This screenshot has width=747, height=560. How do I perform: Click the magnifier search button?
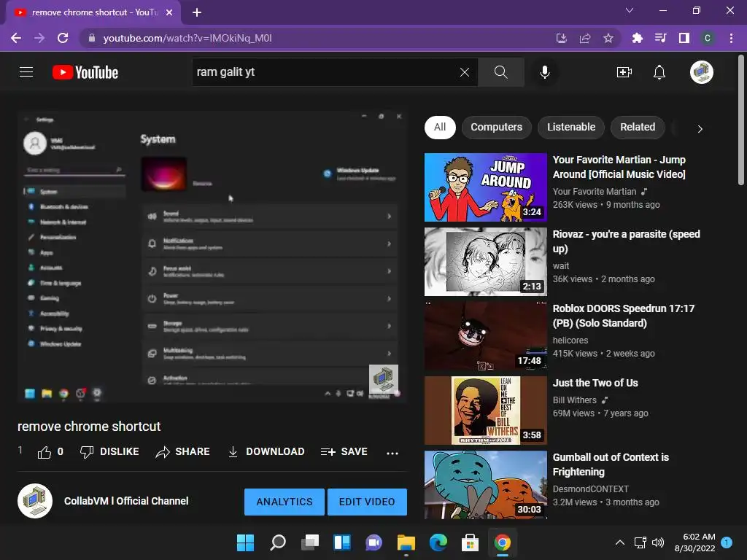coord(500,72)
